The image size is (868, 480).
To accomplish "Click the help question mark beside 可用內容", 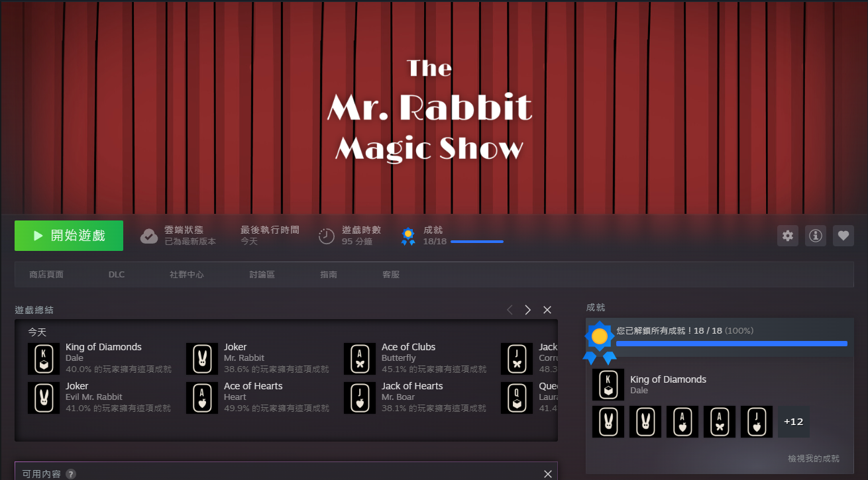I will click(x=71, y=474).
